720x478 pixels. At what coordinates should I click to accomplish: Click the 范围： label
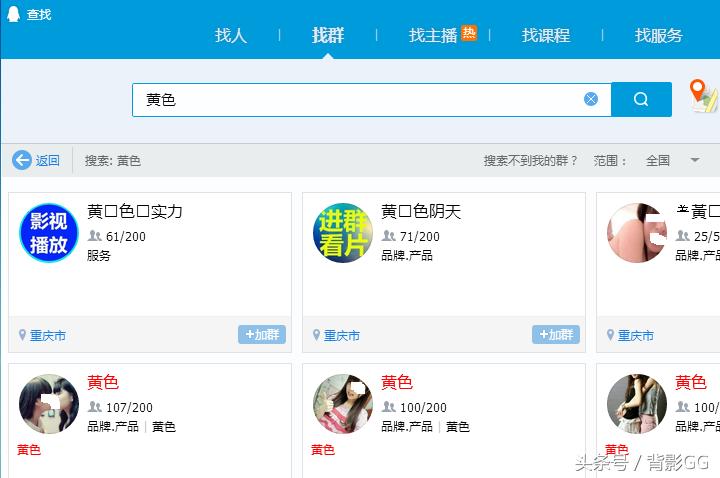click(x=610, y=161)
